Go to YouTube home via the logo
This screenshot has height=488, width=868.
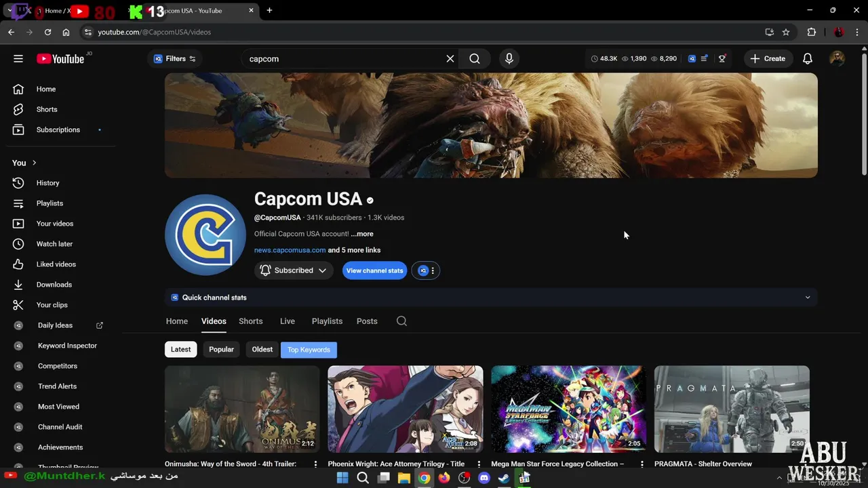[x=60, y=59]
